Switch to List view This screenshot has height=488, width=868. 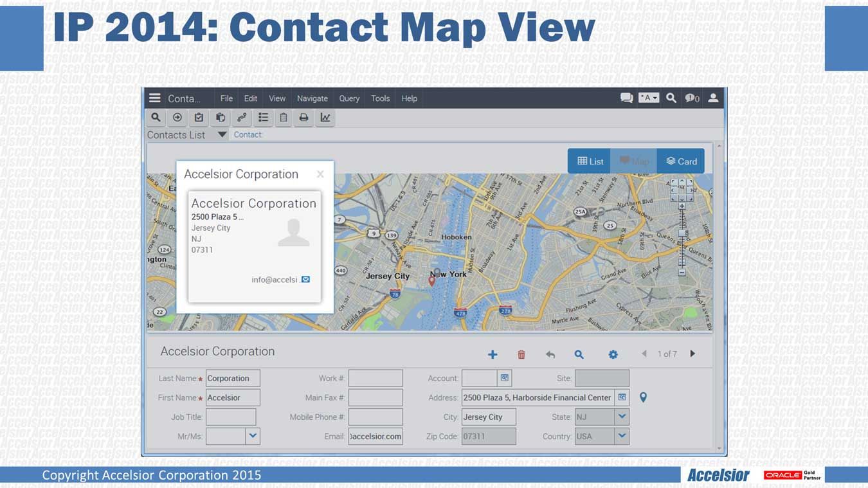pos(590,161)
